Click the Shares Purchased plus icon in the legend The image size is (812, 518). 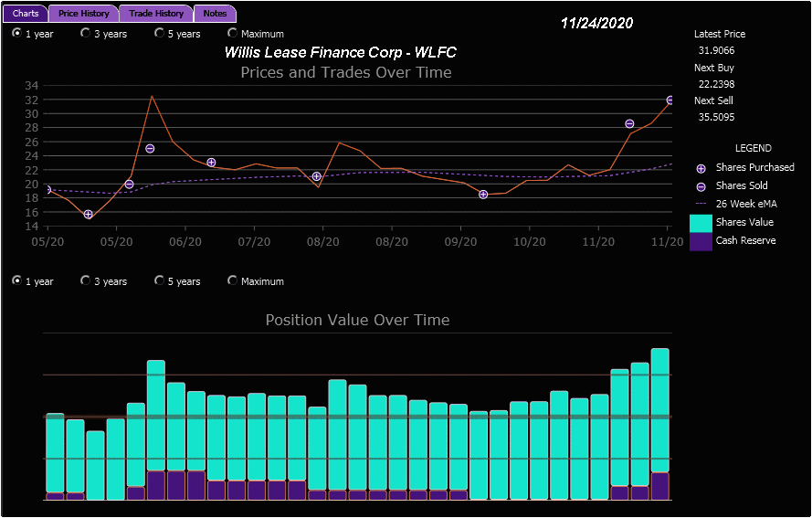tap(701, 168)
